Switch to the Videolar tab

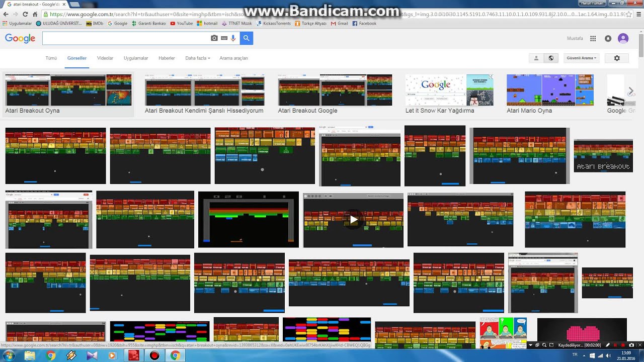[105, 58]
